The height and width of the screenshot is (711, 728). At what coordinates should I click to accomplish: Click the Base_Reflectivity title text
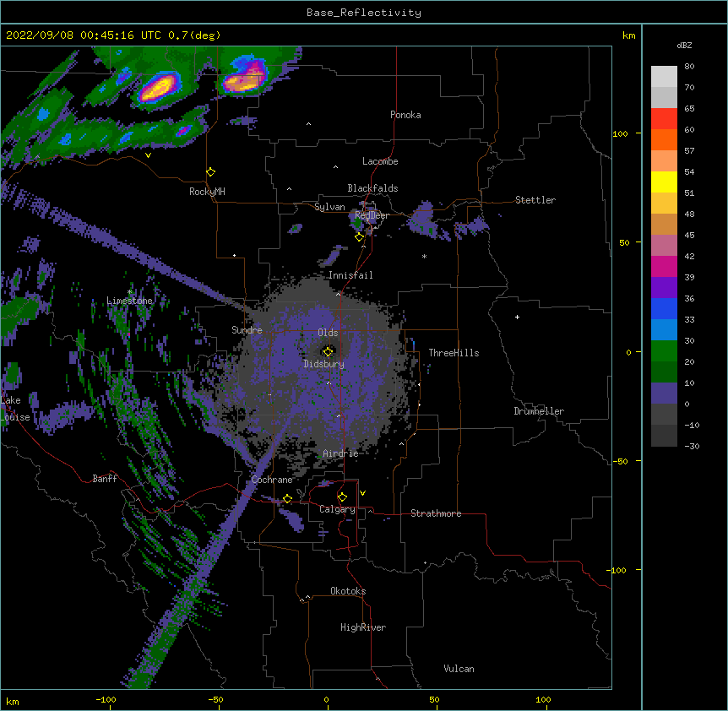pyautogui.click(x=364, y=13)
